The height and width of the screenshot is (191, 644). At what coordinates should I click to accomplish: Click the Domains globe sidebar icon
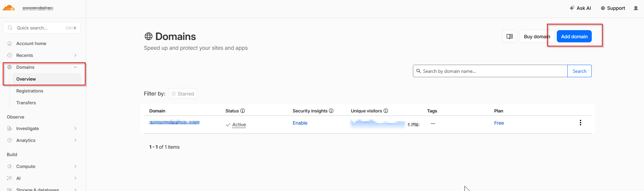coord(10,67)
